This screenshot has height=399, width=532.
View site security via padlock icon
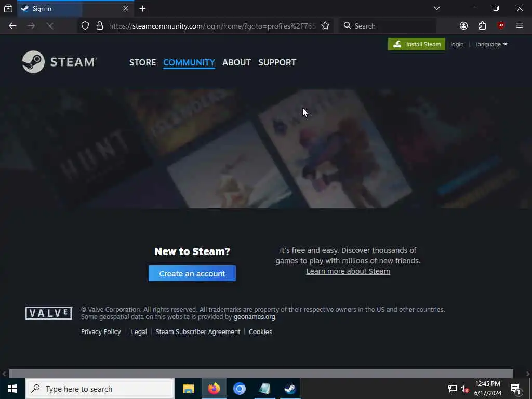(100, 26)
